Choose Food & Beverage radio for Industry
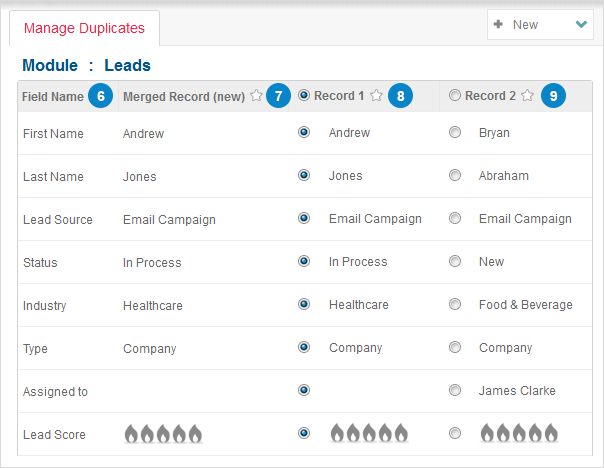 tap(455, 304)
